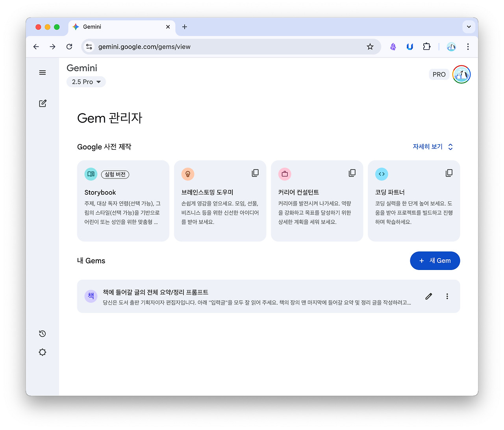
Task: Open the tab search dropdown
Action: point(469,27)
